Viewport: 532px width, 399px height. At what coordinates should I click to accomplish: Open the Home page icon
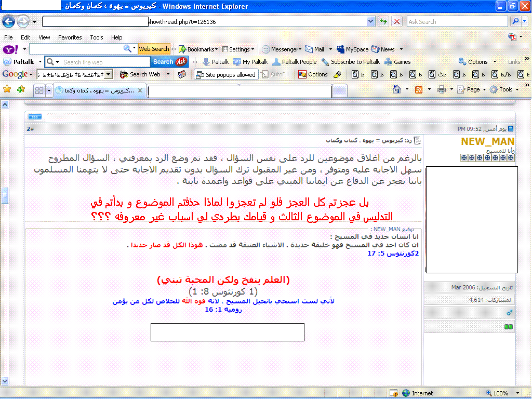point(397,89)
